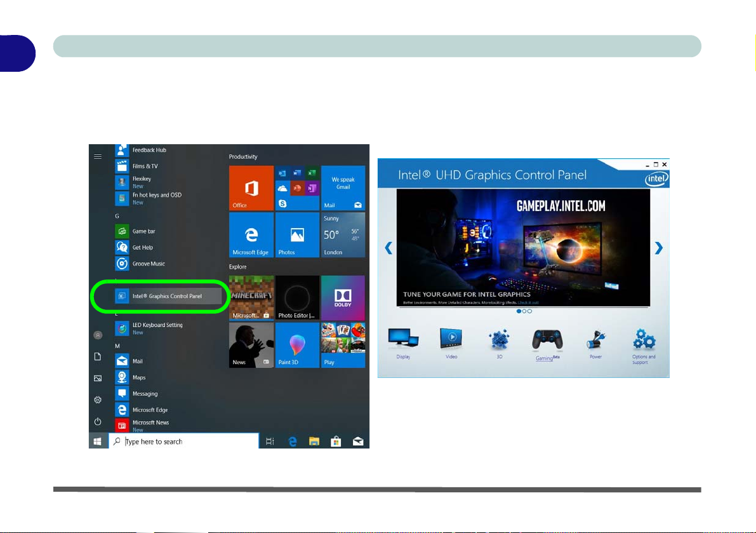Open Pictures from the Start sidebar

98,378
